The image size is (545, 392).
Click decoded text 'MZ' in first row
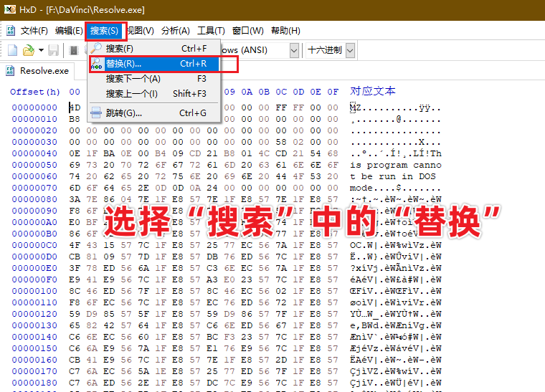tap(355, 108)
